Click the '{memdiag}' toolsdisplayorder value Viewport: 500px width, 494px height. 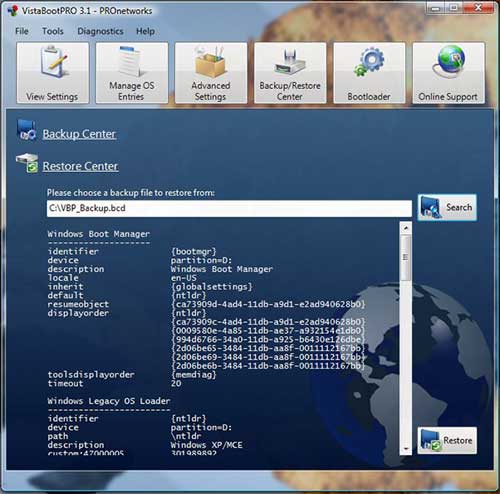tap(194, 375)
